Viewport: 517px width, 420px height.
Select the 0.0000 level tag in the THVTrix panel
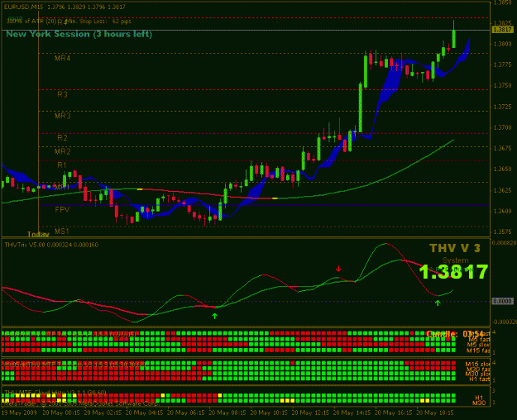[502, 301]
